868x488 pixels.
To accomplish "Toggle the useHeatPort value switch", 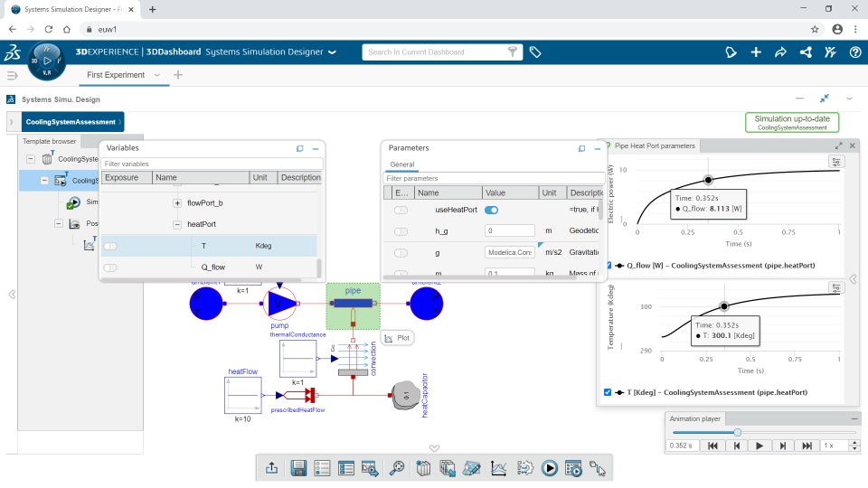I will point(491,210).
